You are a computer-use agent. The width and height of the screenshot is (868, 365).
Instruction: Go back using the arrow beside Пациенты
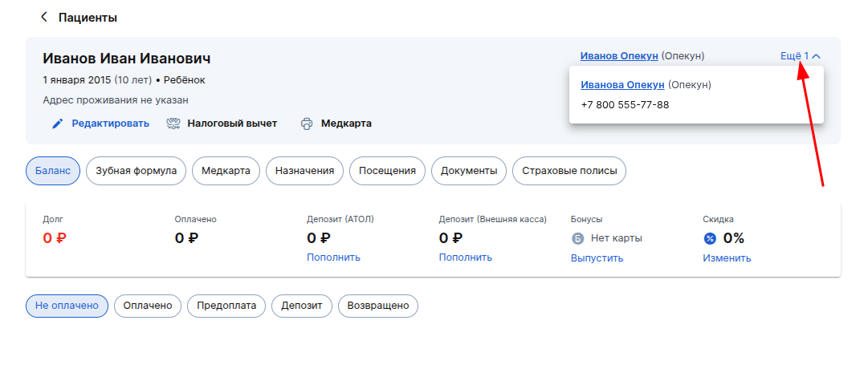[x=44, y=18]
